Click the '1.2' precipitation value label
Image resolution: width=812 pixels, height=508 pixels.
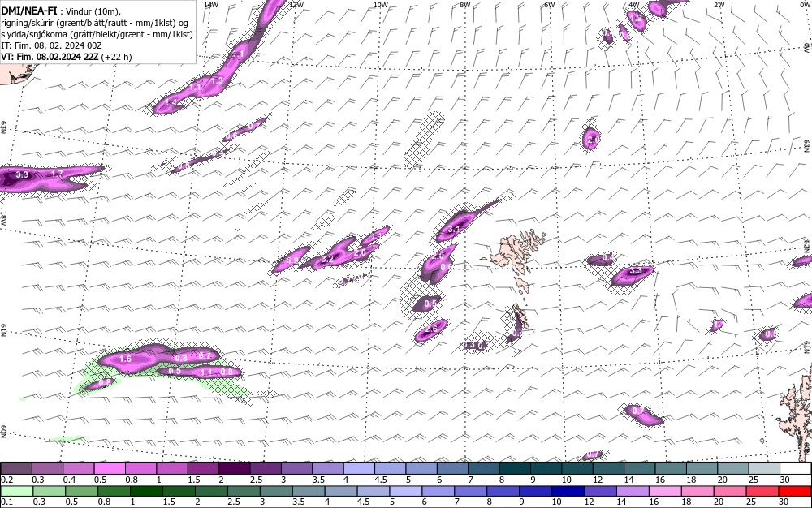[x=637, y=19]
